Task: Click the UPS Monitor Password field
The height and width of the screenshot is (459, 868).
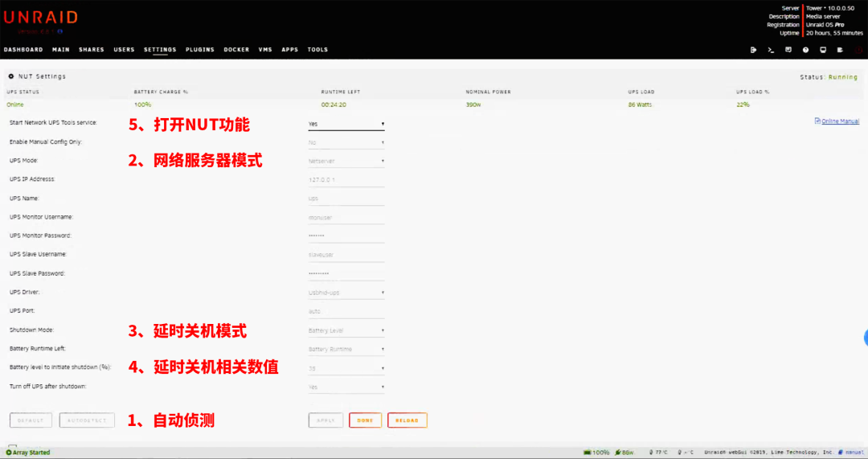Action: click(346, 236)
